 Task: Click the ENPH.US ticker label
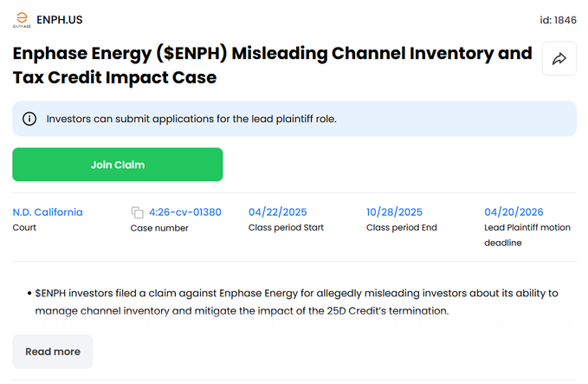pyautogui.click(x=60, y=19)
